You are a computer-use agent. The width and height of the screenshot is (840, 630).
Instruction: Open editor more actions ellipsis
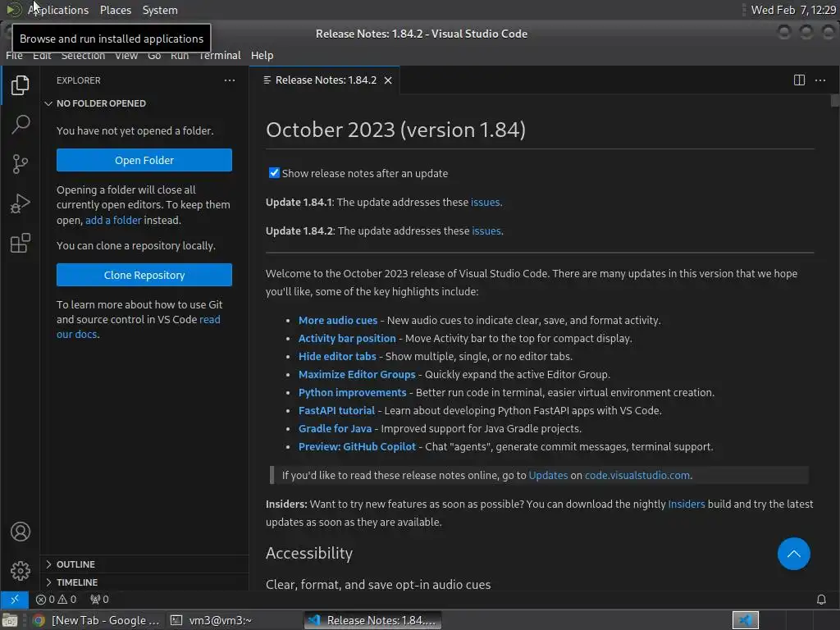pos(820,80)
